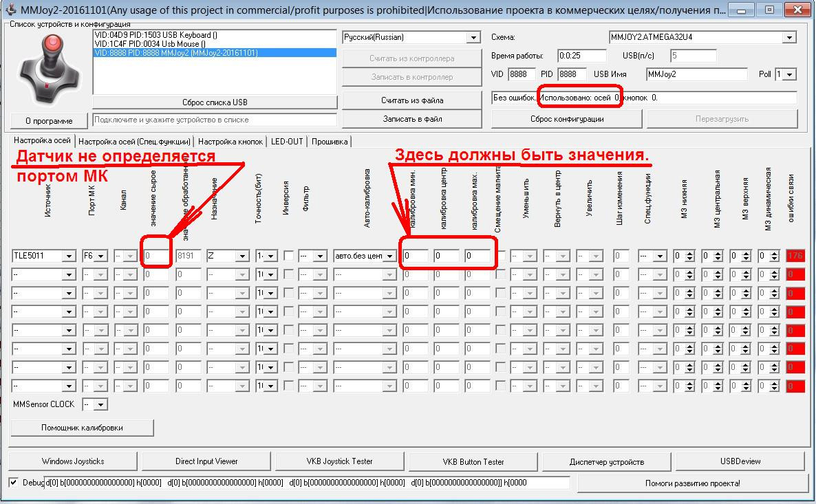Open the MMSensor CLOCK dropdown
Viewport: 816px width, 504px height.
[101, 404]
